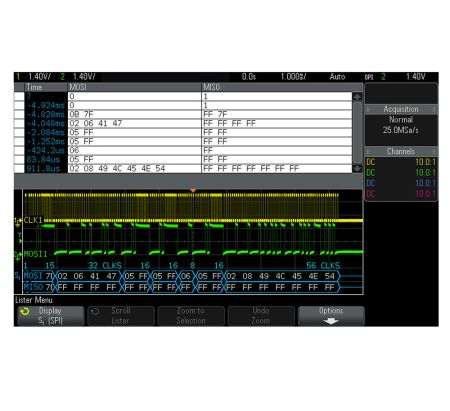Select the lister row at -4.828ms

pyautogui.click(x=183, y=114)
